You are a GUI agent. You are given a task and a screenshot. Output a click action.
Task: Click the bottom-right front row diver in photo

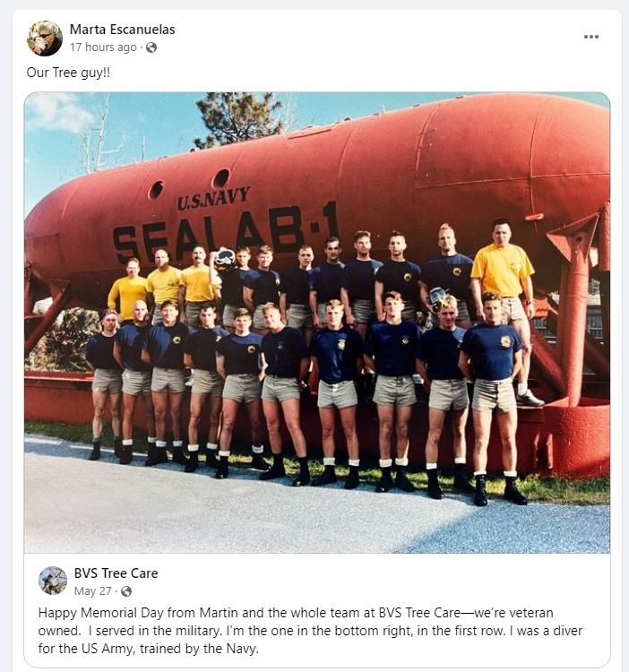pos(493,399)
